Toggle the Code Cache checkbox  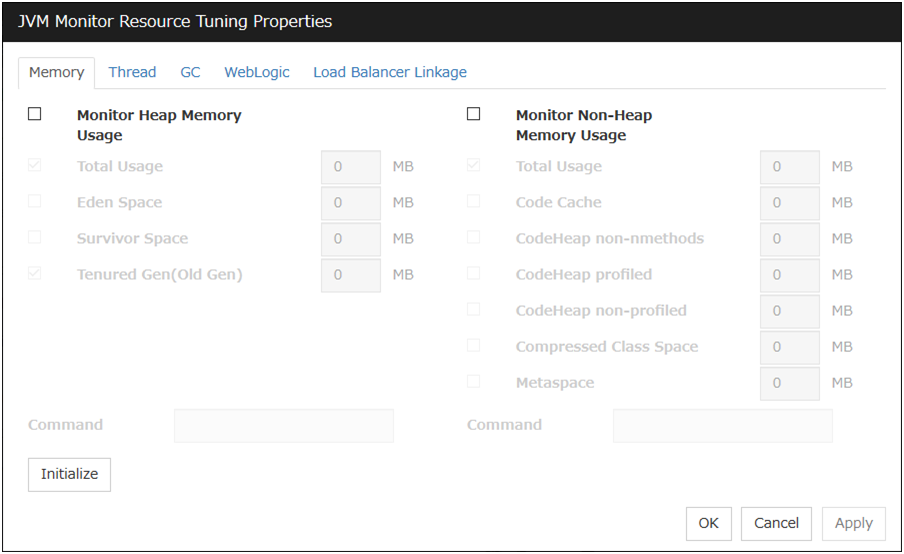click(x=474, y=201)
